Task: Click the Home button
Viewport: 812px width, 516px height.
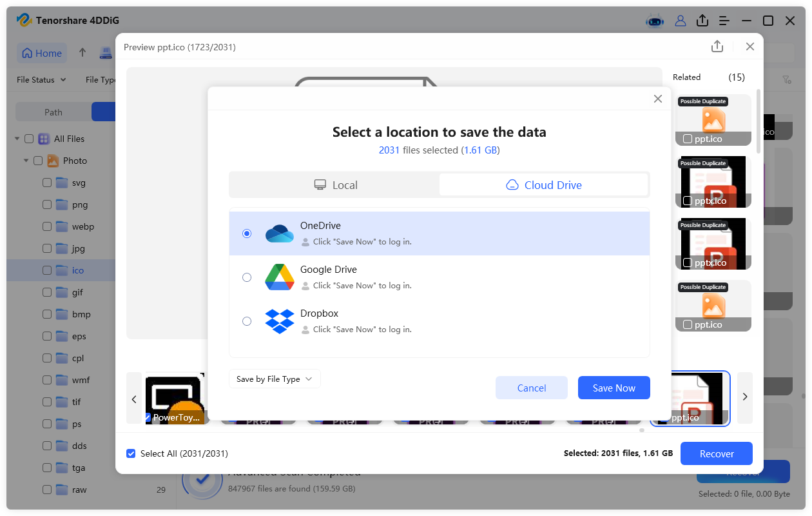Action: pyautogui.click(x=43, y=54)
